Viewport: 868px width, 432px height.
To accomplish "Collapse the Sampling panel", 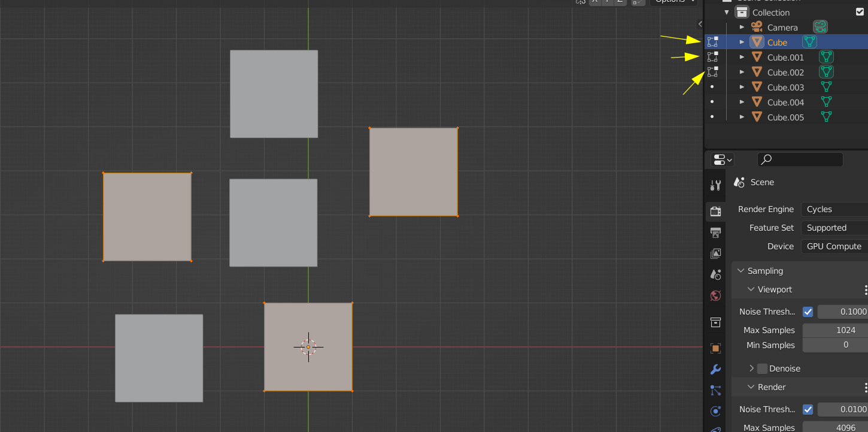I will 741,271.
